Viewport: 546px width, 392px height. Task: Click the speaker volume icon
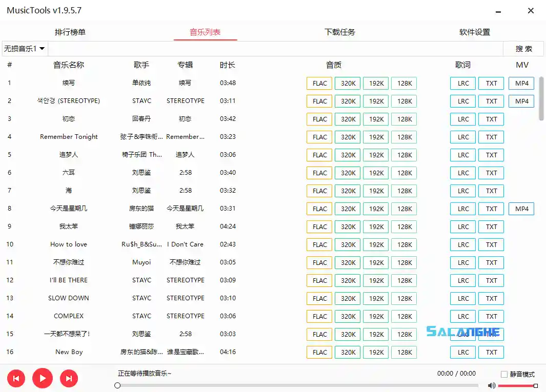[492, 385]
